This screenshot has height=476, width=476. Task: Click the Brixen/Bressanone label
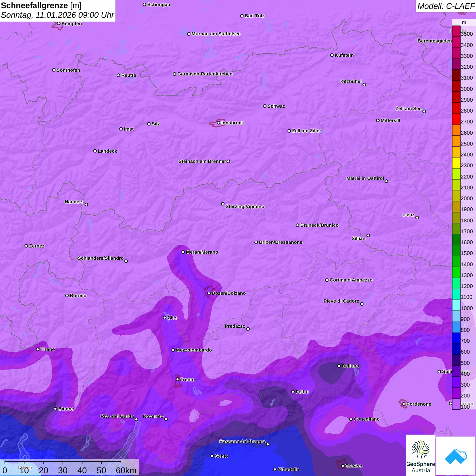tap(280, 242)
